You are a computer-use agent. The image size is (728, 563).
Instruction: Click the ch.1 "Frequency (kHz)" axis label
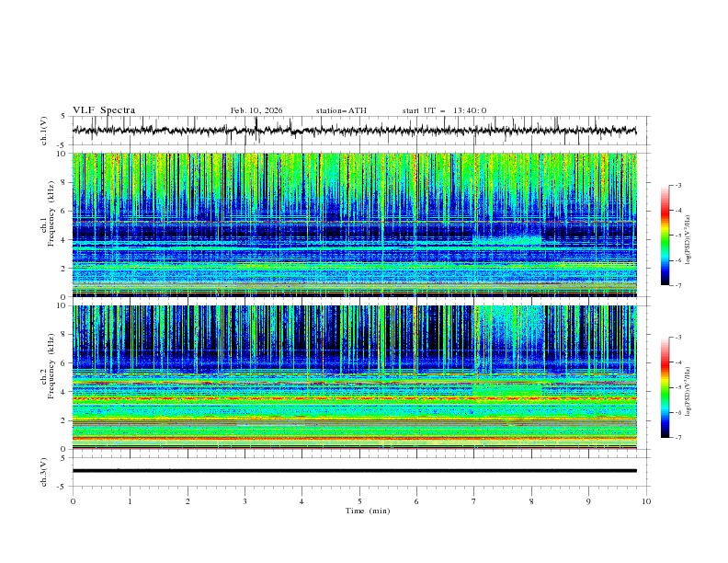[51, 214]
